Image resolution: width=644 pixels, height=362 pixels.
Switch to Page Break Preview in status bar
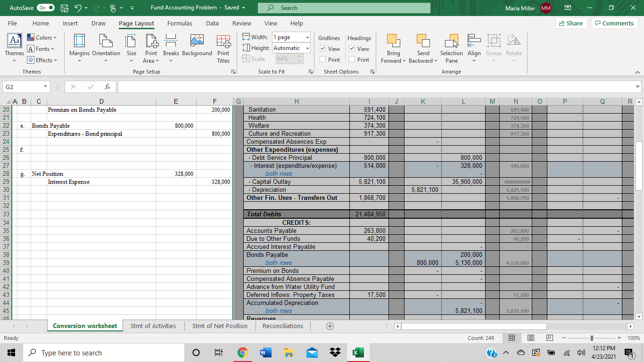(x=550, y=338)
